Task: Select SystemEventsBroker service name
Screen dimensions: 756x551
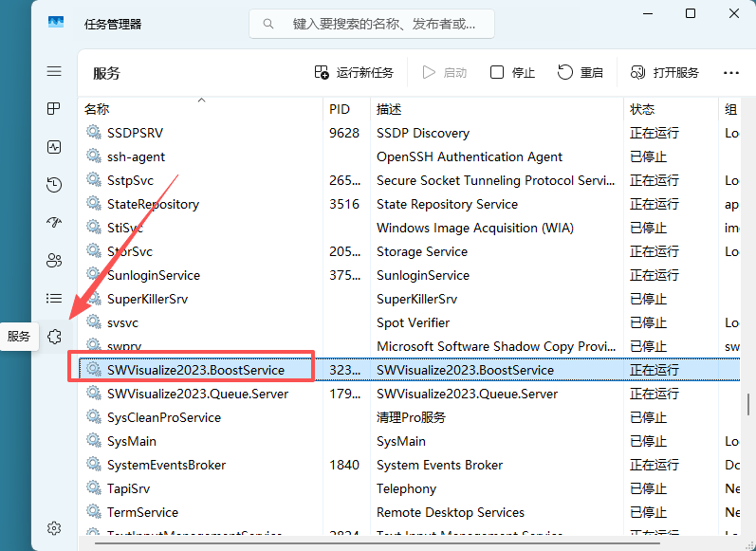Action: pos(166,465)
